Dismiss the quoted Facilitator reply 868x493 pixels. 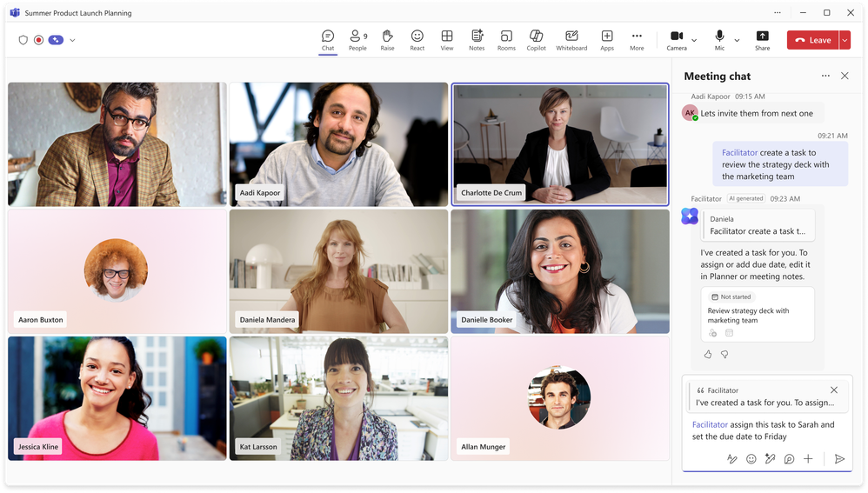point(834,390)
